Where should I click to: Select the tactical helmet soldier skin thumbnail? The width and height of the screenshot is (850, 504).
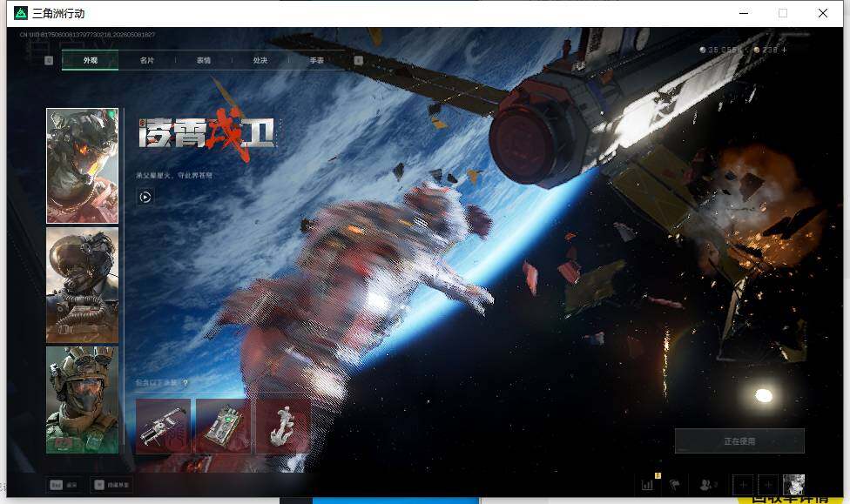(x=83, y=400)
